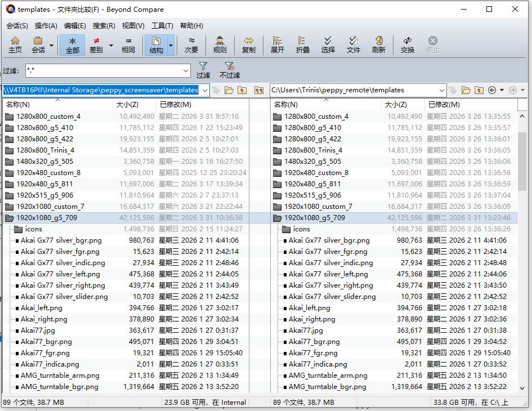Open the filter pattern dropdown
The height and width of the screenshot is (411, 532).
[186, 71]
